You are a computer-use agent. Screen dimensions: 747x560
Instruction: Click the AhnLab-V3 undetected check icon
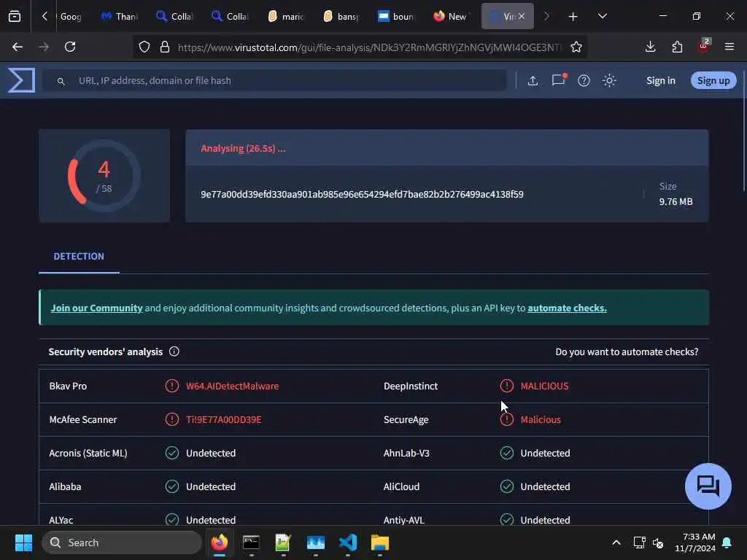[506, 453]
